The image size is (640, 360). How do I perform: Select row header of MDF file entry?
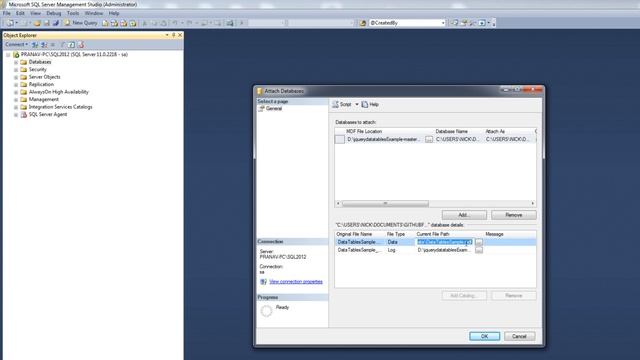point(340,140)
